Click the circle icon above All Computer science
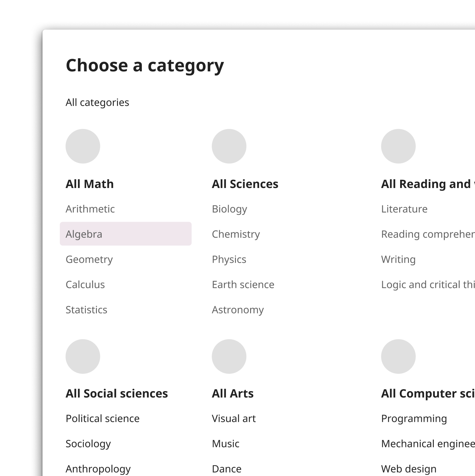Viewport: 475px width, 476px height. [398, 357]
